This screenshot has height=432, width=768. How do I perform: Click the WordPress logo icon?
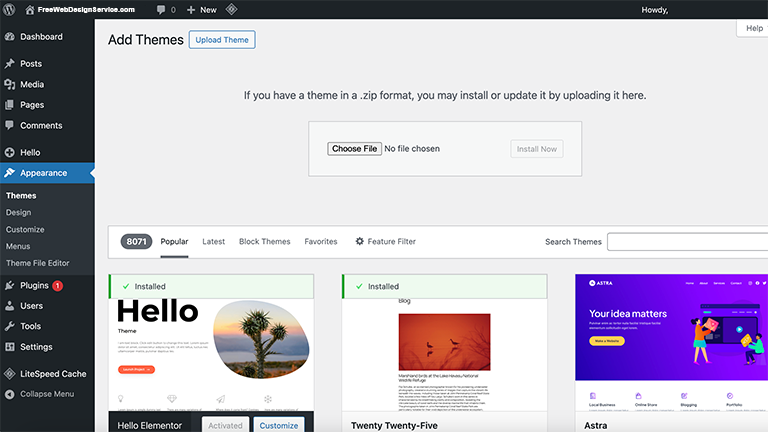tap(9, 9)
